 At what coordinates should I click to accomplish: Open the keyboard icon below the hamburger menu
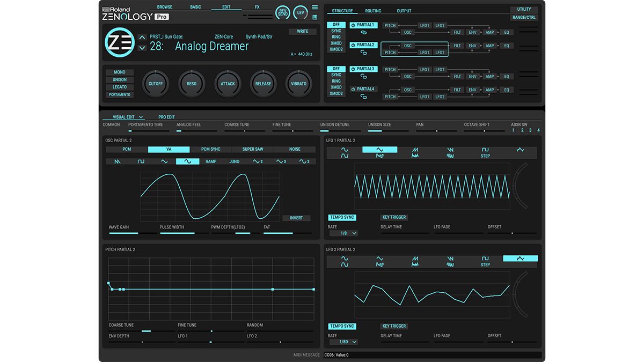click(x=314, y=17)
